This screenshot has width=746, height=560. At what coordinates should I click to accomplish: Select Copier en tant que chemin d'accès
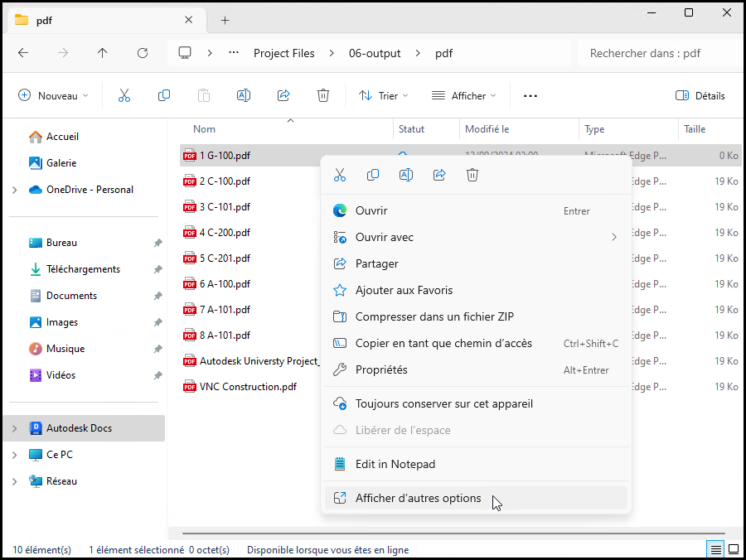476,343
